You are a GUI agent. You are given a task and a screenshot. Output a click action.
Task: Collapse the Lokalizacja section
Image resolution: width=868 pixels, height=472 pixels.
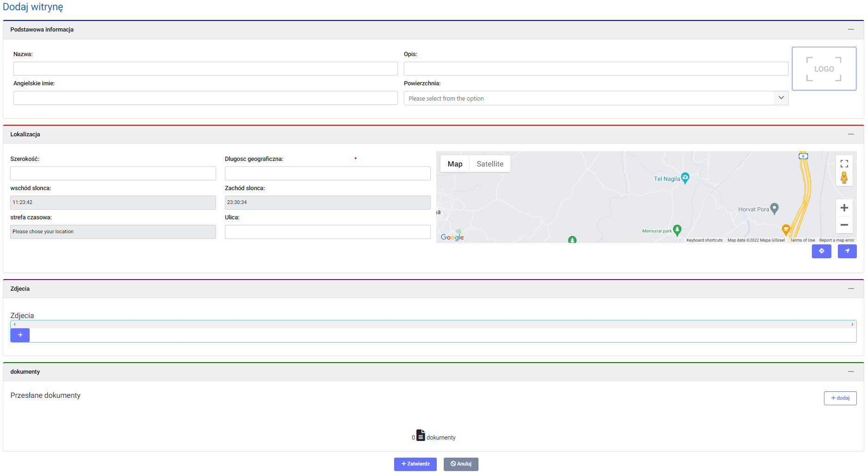[851, 134]
